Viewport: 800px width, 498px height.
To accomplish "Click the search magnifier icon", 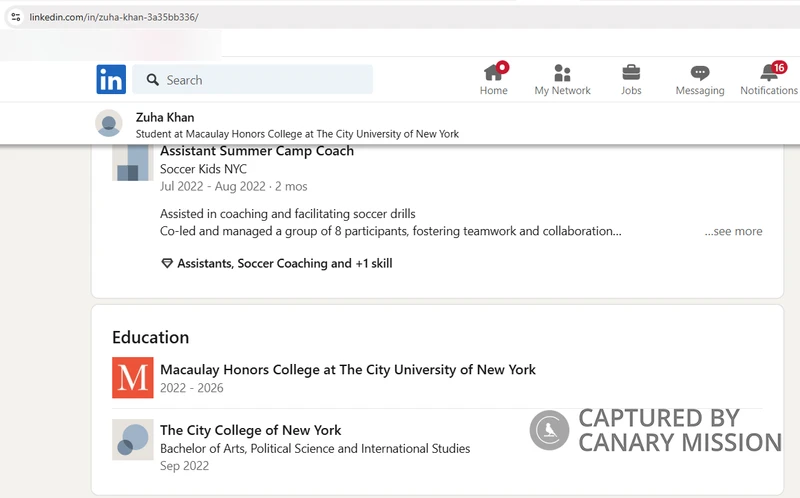I will click(x=152, y=80).
